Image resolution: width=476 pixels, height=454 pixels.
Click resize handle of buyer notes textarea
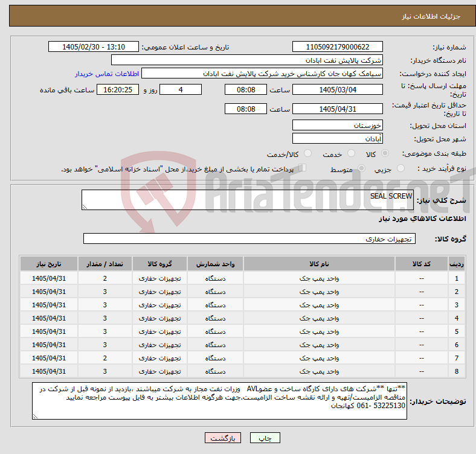coord(35,417)
